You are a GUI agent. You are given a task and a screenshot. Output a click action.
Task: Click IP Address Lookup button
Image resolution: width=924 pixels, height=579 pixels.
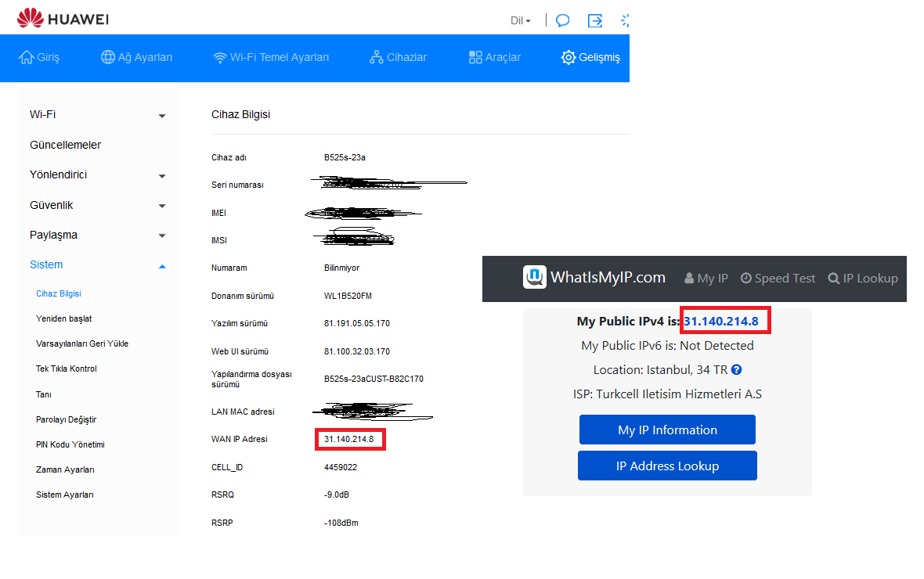click(x=667, y=466)
